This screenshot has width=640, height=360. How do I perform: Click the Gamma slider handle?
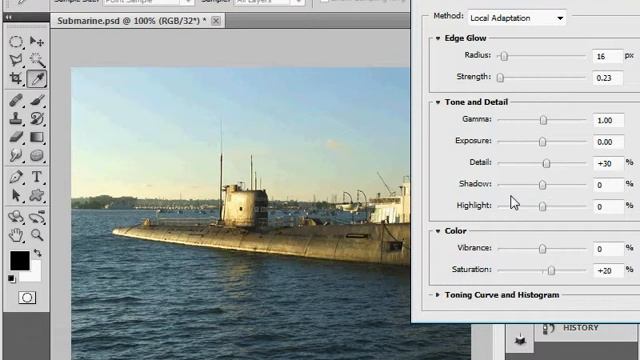543,120
